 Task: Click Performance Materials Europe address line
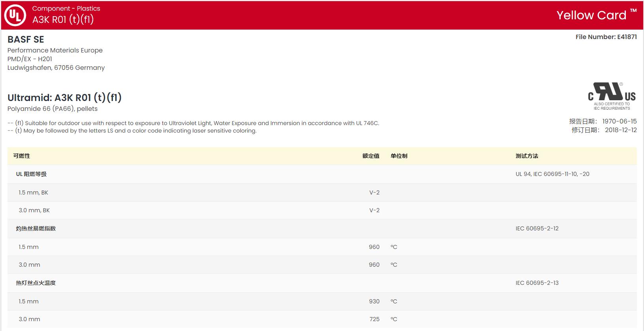[55, 50]
